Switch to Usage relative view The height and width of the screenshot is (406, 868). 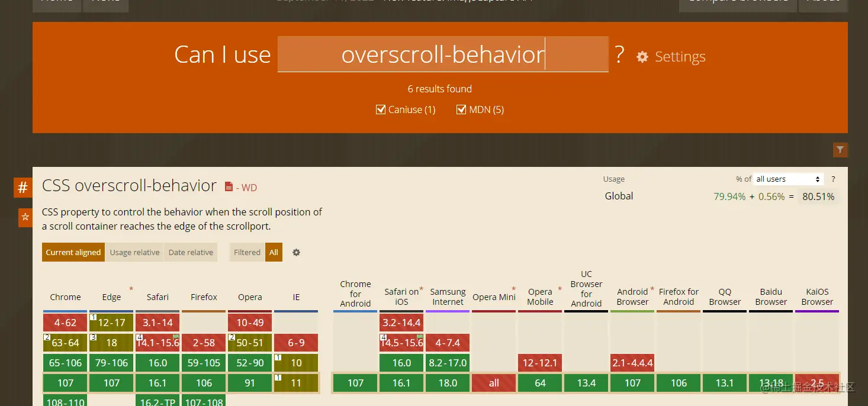point(134,252)
